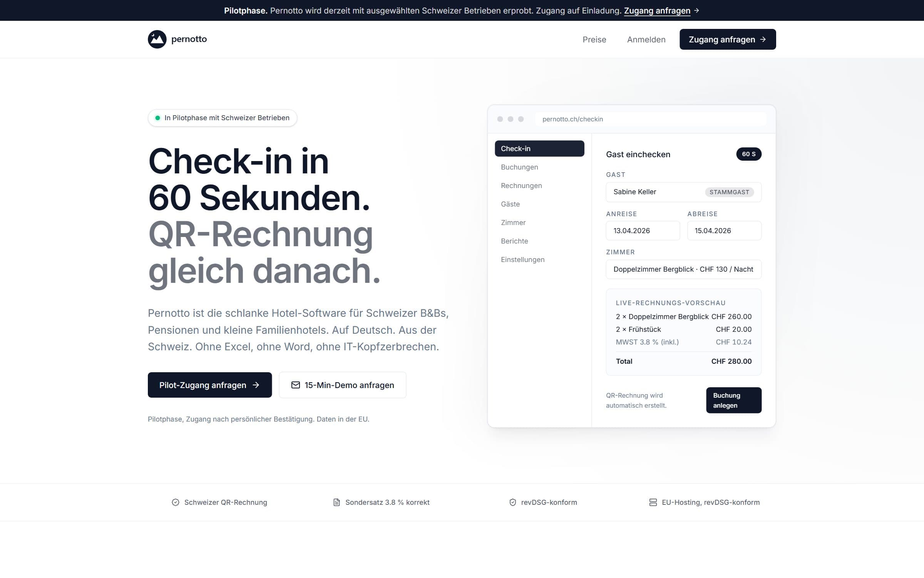Click the EU-Hosting, revDSG-konform text
Image resolution: width=924 pixels, height=578 pixels.
click(711, 502)
